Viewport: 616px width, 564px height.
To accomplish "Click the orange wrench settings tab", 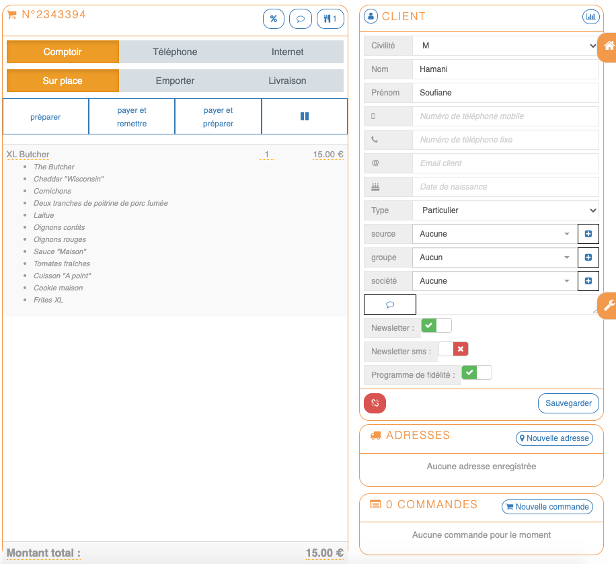I will (x=607, y=305).
